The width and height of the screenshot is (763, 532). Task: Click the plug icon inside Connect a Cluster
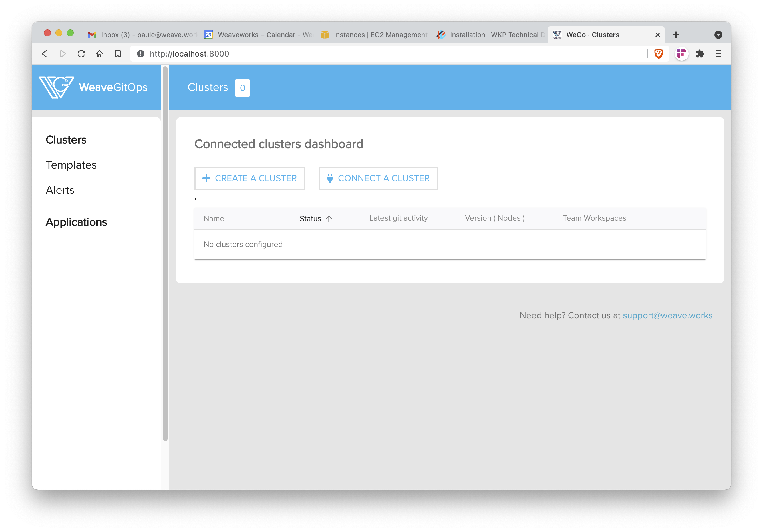click(330, 178)
